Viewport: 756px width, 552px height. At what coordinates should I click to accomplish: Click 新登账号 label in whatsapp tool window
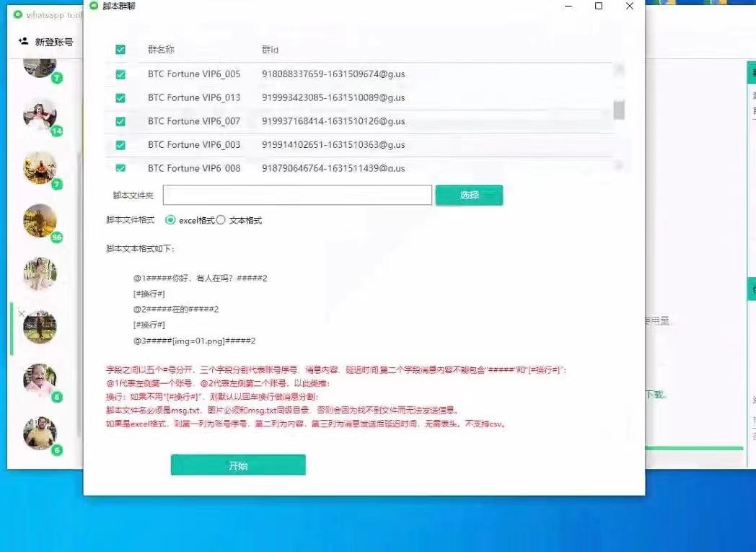click(54, 43)
